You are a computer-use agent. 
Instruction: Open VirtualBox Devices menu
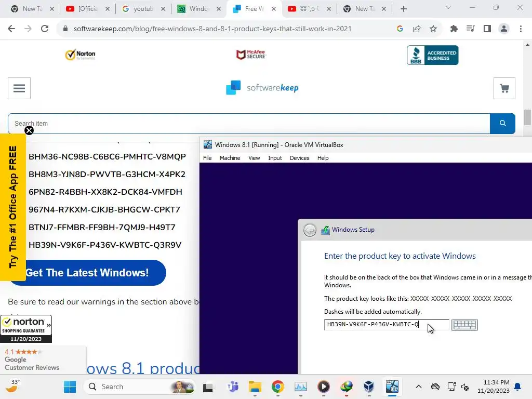pos(300,158)
